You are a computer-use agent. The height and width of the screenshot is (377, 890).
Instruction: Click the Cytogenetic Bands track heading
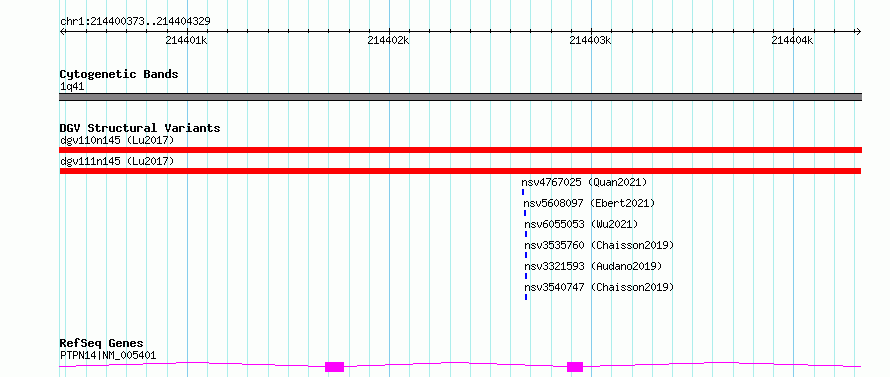(x=119, y=74)
